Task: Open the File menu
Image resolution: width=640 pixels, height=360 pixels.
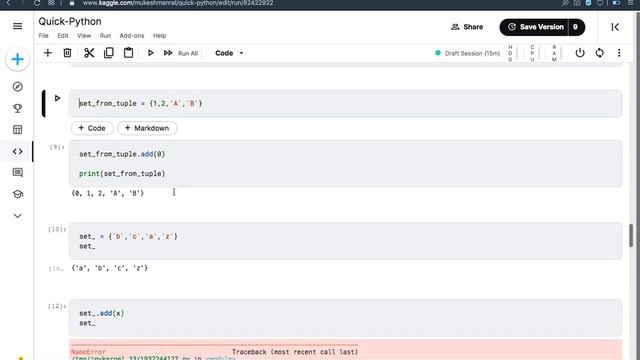Action: 43,36
